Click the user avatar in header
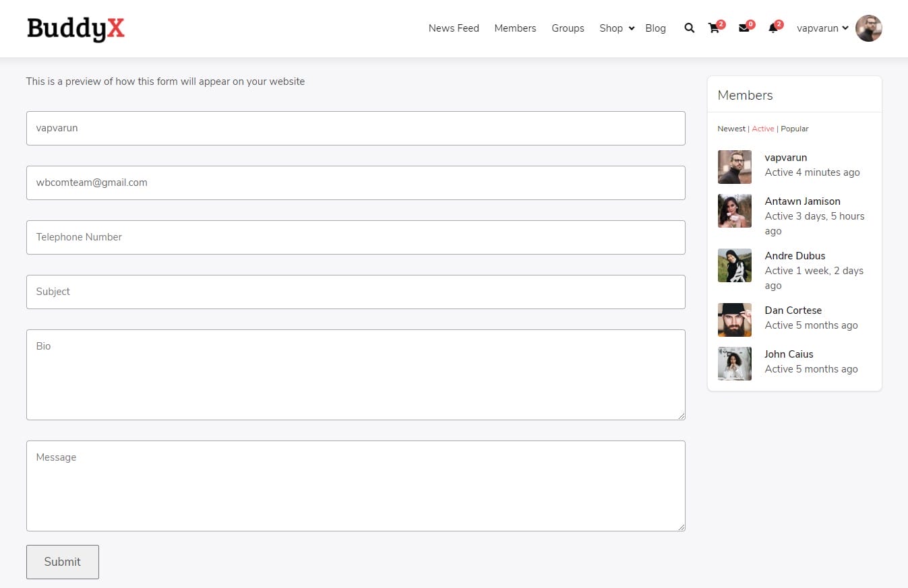The image size is (908, 588). [x=868, y=28]
